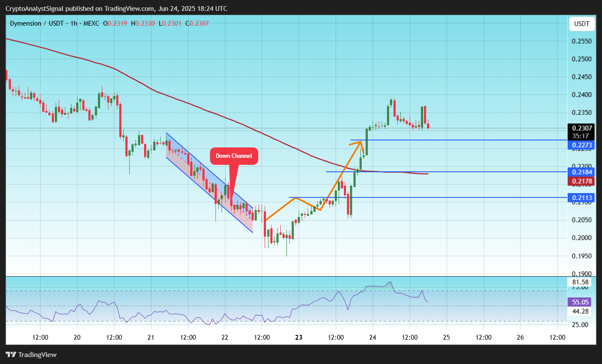Click the close value C0.2307 in header
Screen dimensions: 602x364
click(x=197, y=23)
